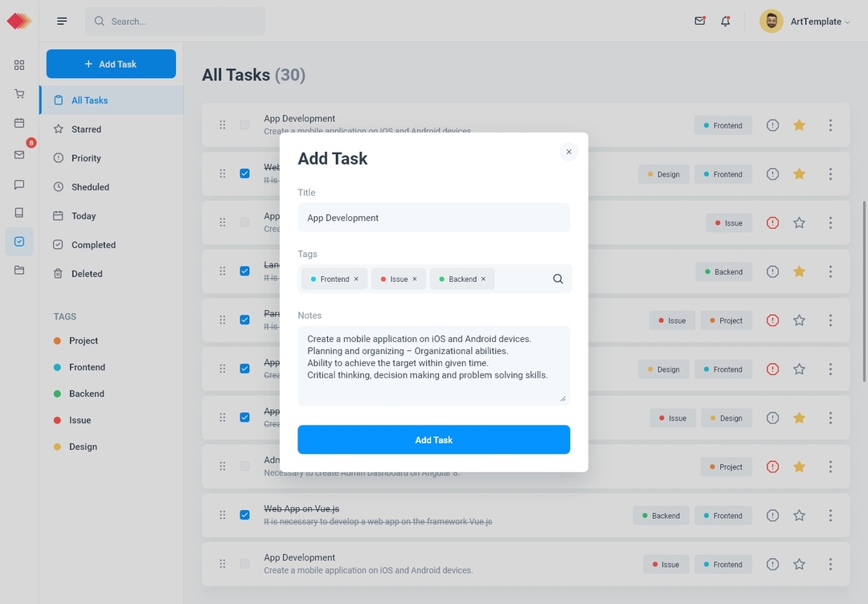Open the ArtTemplate user dropdown

(x=805, y=22)
